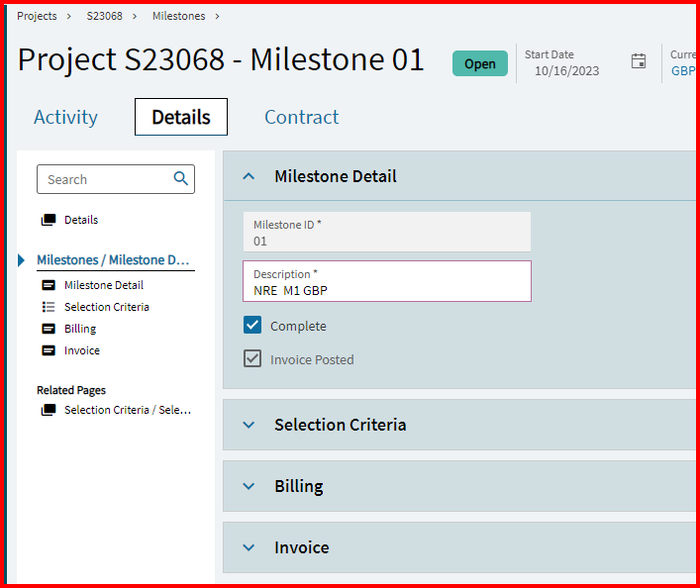Jump to Selection Criteria from the sidebar

click(x=107, y=307)
